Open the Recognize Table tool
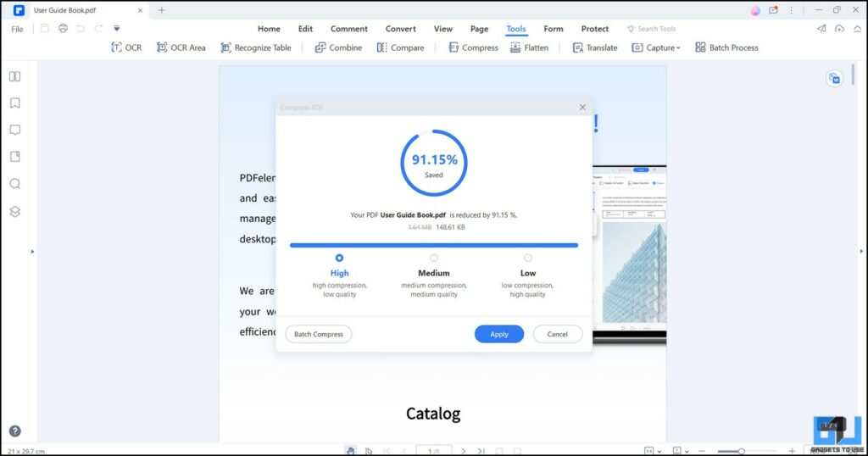 click(x=256, y=47)
